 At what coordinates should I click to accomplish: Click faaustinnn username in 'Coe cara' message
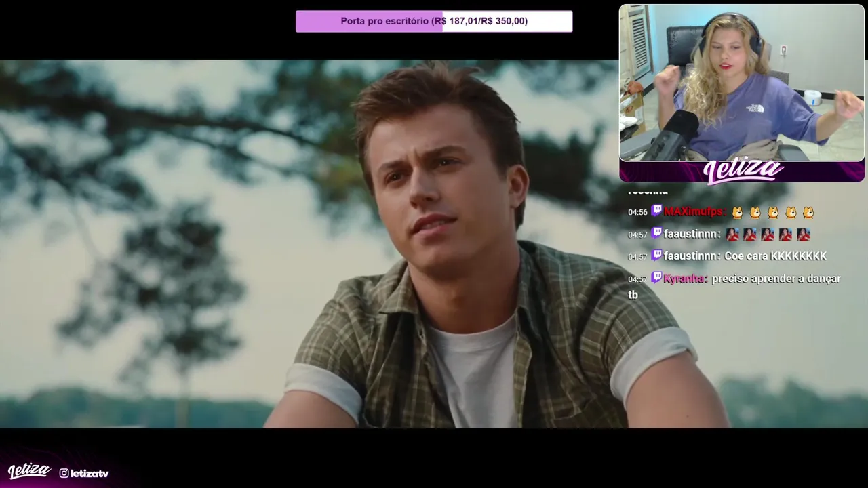692,256
